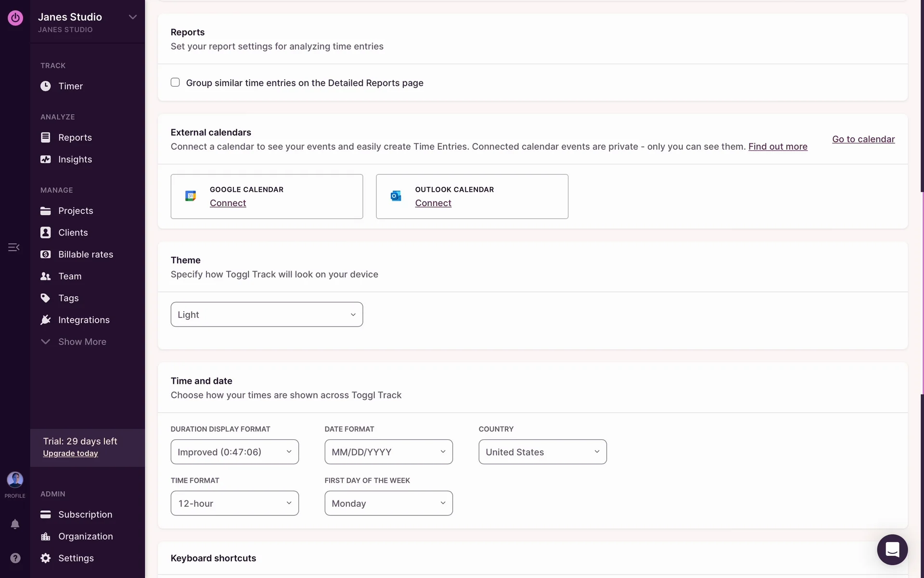Click the Go to calendar link
The width and height of the screenshot is (924, 578).
pyautogui.click(x=863, y=139)
